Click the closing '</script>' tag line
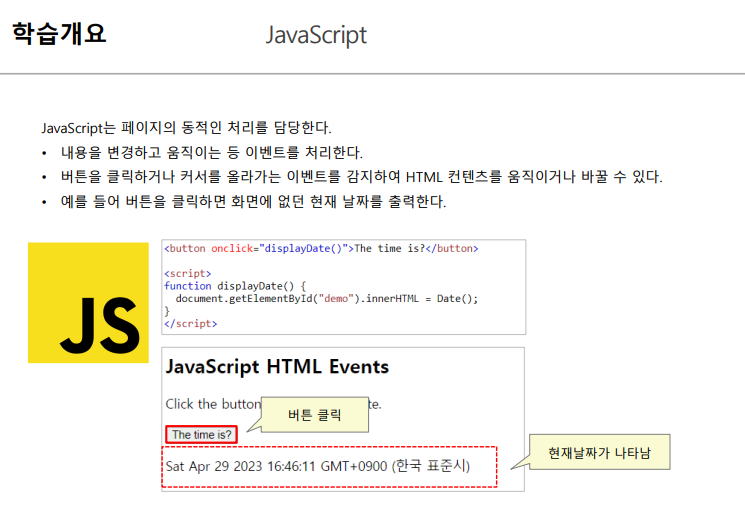 (x=191, y=323)
